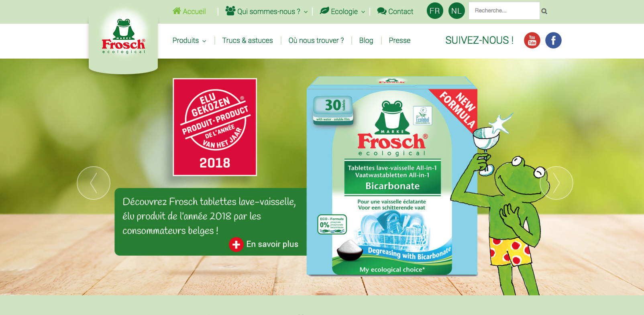The width and height of the screenshot is (644, 315).
Task: Expand the Qui sommes-nous ? menu
Action: [x=267, y=11]
